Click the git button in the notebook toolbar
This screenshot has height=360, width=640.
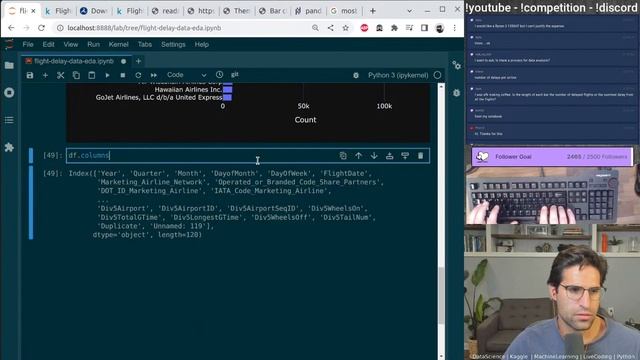point(235,75)
